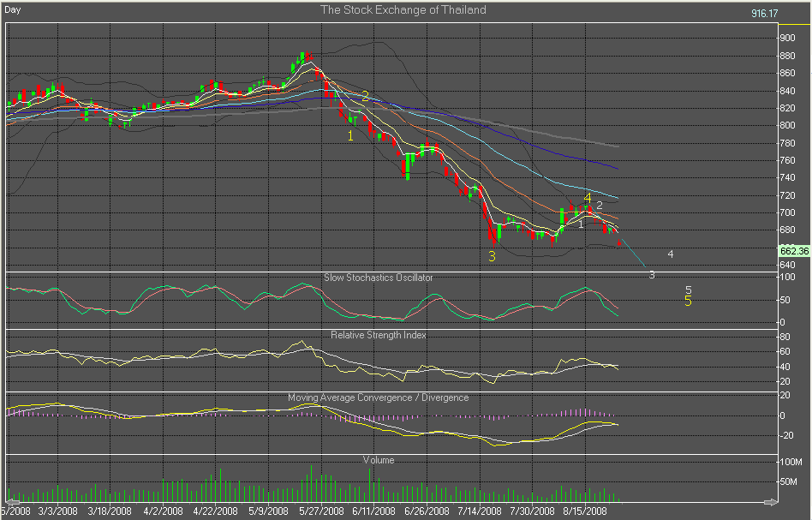Click the "Volume" panel title
Screen dimensions: 812x520
point(379,460)
